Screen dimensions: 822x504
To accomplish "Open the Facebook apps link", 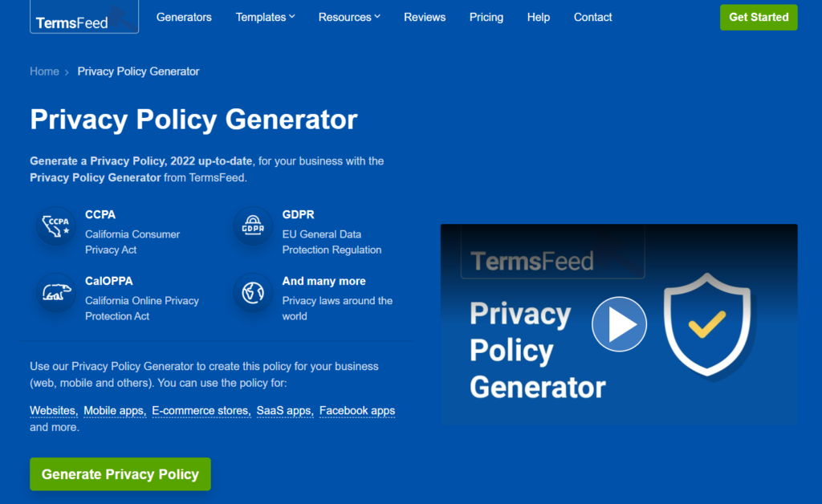I will [x=357, y=411].
